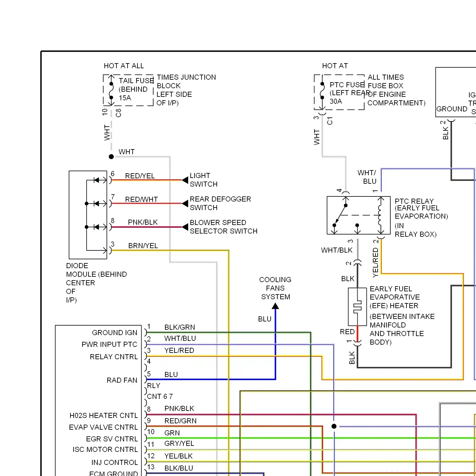Click the EGR SV CNTRL pin name
Viewport: 476px width, 476px height.
112,439
